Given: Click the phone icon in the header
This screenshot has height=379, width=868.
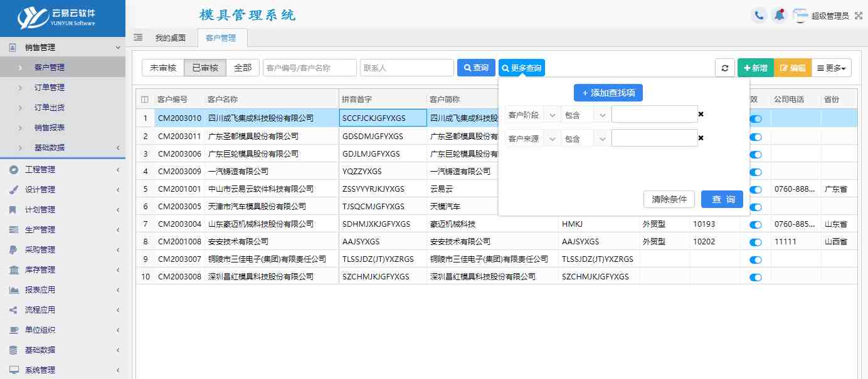Looking at the screenshot, I should pyautogui.click(x=760, y=16).
